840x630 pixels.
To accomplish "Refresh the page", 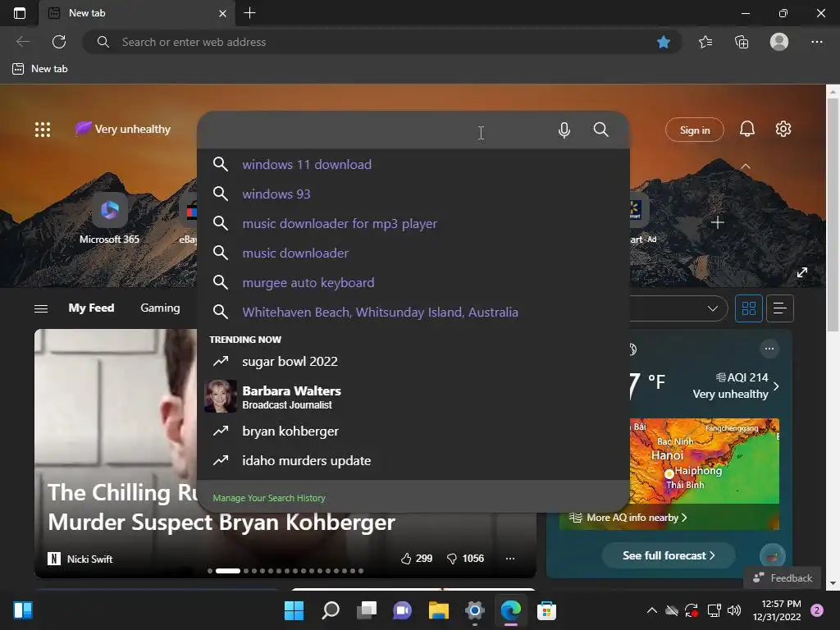I will click(x=59, y=42).
